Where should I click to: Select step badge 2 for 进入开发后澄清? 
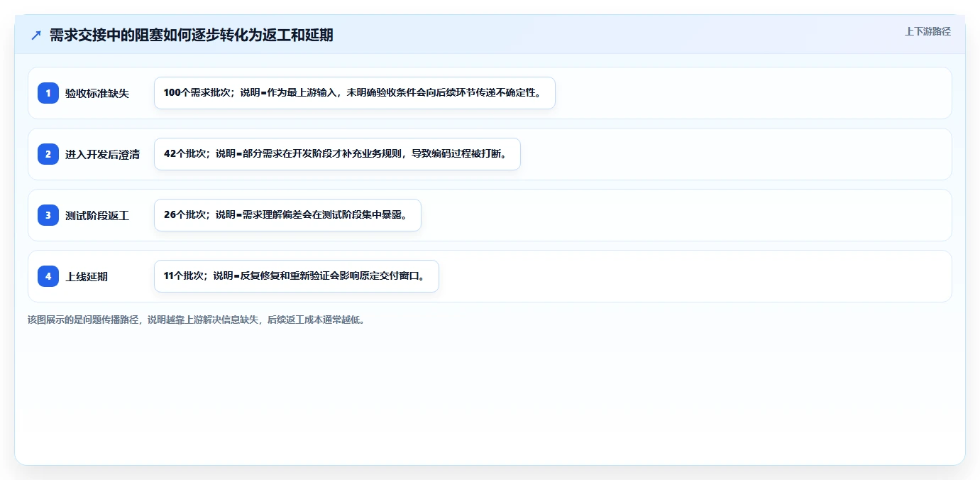coord(48,154)
